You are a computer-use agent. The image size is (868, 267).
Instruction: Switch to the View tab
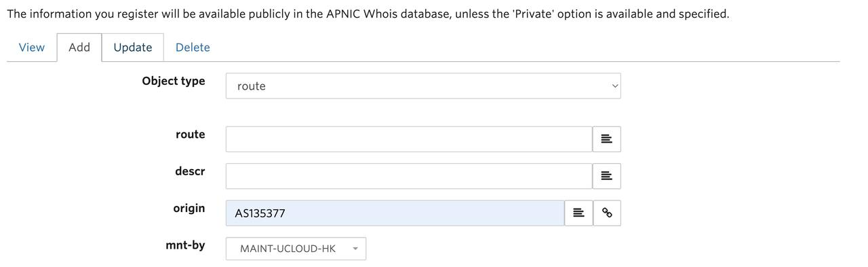click(32, 48)
